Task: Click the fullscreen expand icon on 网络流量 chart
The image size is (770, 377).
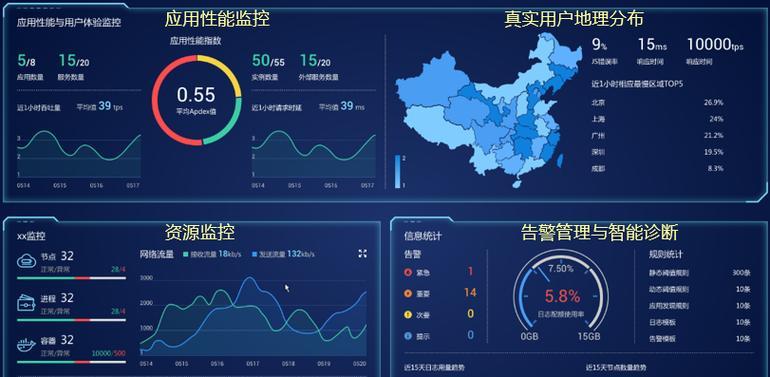Action: tap(362, 253)
